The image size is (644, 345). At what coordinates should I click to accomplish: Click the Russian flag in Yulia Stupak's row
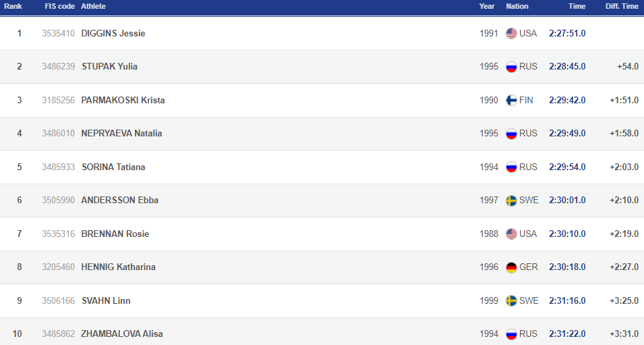[511, 67]
